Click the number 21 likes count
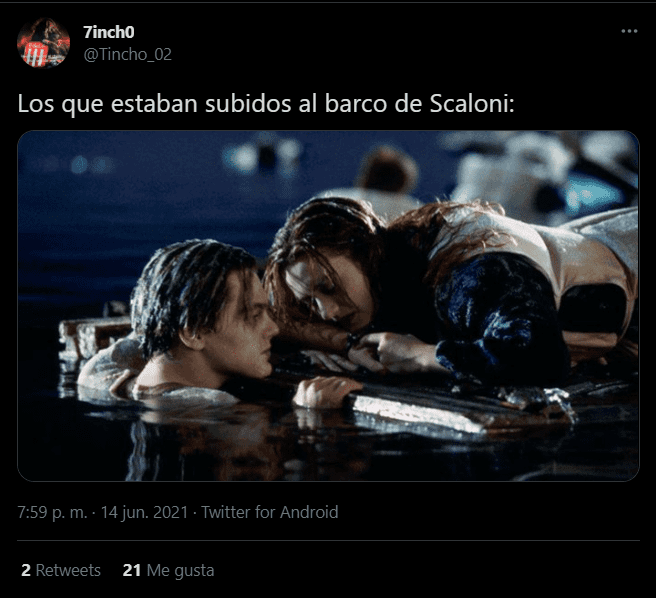The height and width of the screenshot is (598, 656). pyautogui.click(x=131, y=570)
